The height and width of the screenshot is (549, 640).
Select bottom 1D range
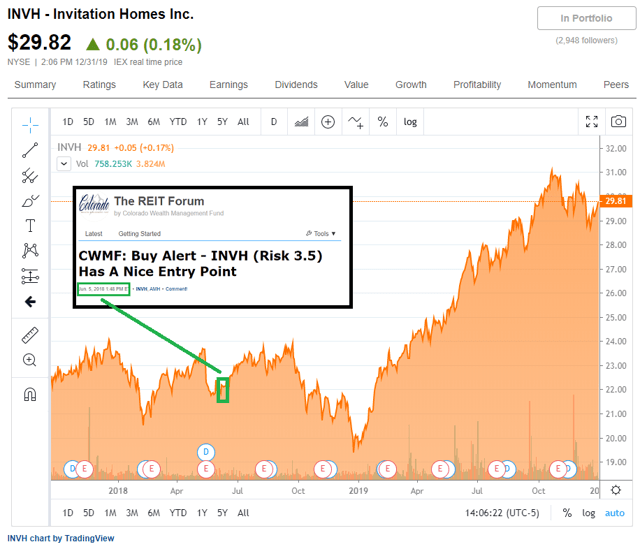click(68, 513)
